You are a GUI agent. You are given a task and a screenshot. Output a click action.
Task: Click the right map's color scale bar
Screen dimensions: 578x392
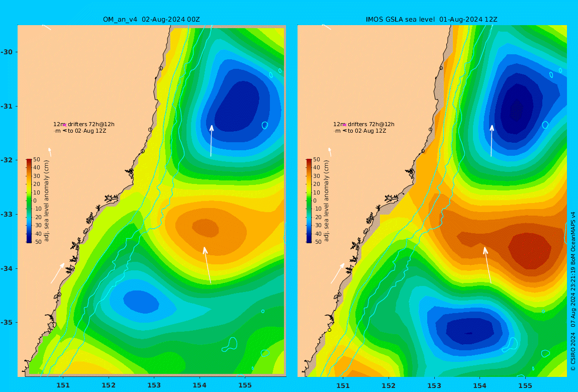[309, 201]
